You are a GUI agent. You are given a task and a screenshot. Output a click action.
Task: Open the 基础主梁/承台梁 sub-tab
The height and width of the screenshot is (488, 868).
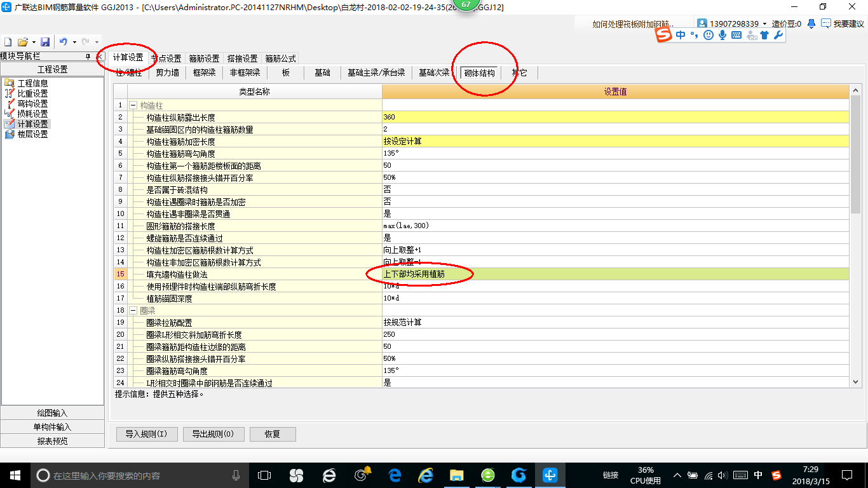click(376, 73)
